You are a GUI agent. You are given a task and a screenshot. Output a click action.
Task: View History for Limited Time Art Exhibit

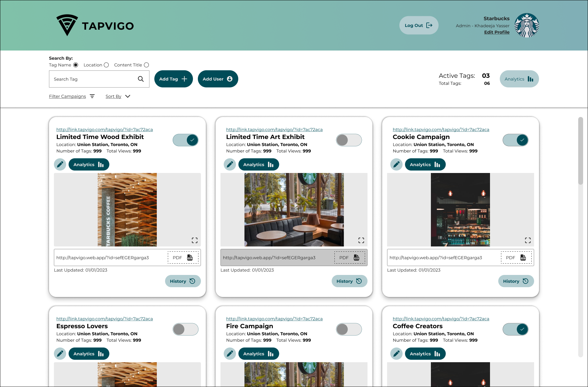click(x=349, y=281)
